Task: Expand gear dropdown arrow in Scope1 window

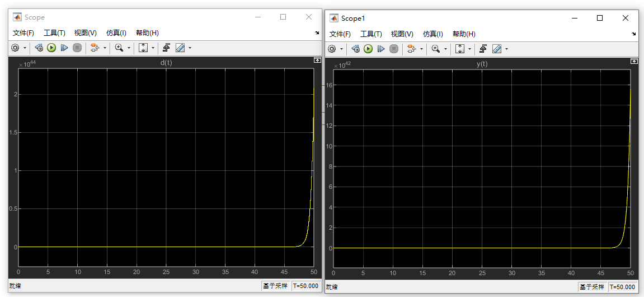Action: point(342,49)
